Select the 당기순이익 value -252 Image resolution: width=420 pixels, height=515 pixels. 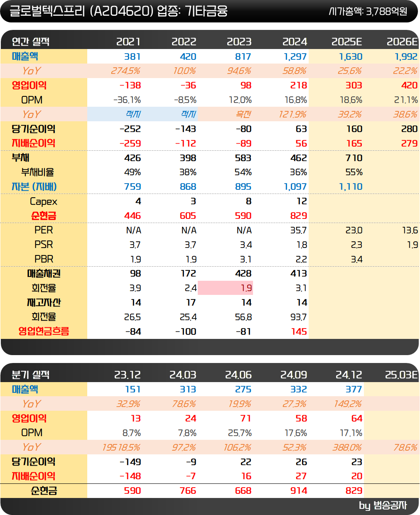pos(130,129)
